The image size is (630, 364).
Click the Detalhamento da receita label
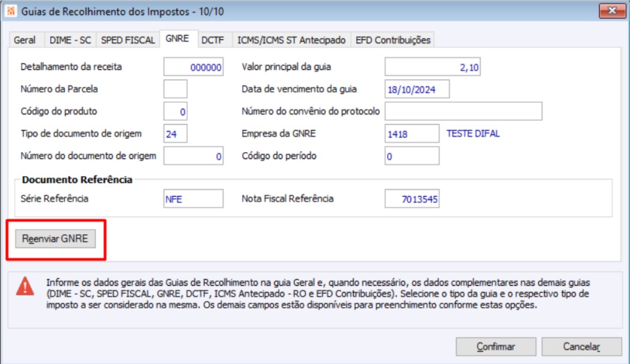71,67
